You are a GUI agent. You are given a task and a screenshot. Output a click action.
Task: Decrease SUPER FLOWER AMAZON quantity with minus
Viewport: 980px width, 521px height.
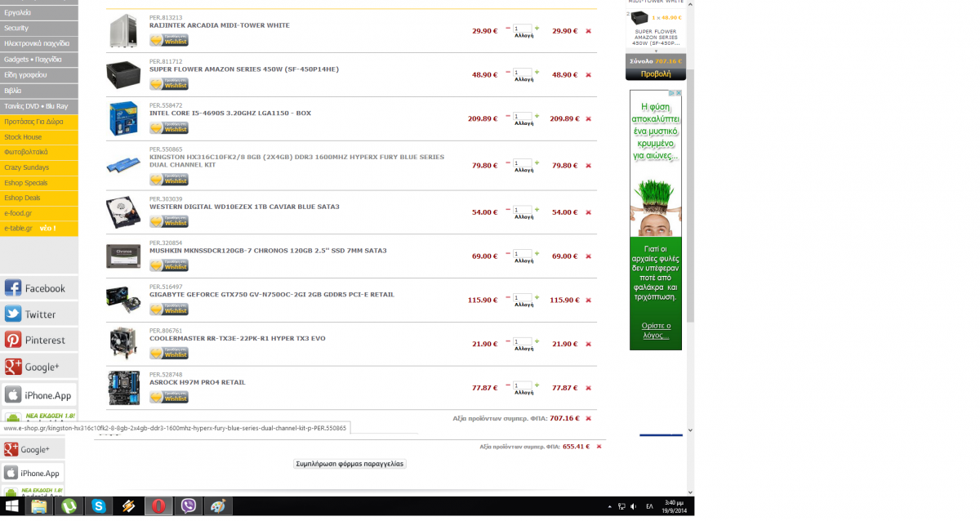[x=508, y=72]
